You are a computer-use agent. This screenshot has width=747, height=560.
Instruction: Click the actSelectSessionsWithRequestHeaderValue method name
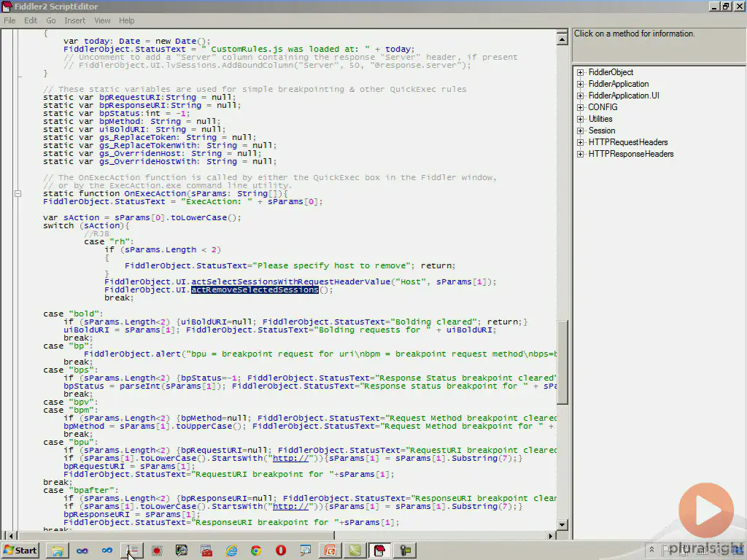(290, 282)
